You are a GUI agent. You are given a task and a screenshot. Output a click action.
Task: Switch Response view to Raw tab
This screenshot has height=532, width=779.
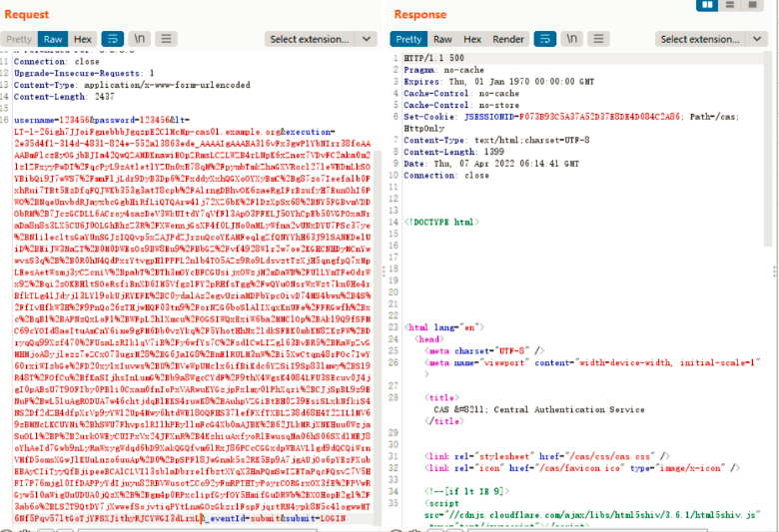pos(442,39)
